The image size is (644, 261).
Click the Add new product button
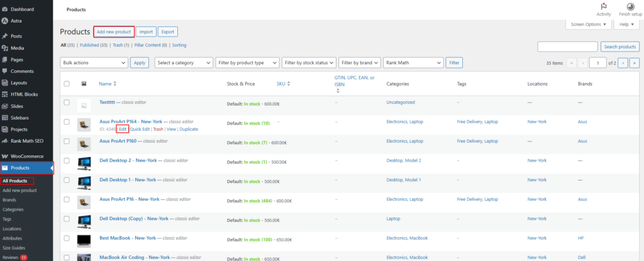(x=113, y=31)
